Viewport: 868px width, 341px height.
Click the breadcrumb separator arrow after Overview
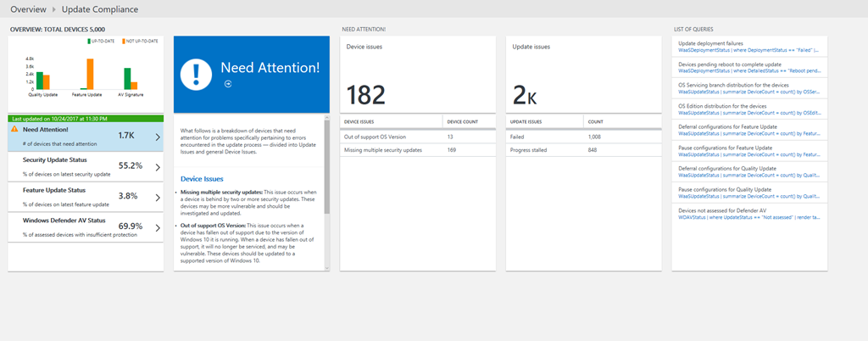click(54, 9)
